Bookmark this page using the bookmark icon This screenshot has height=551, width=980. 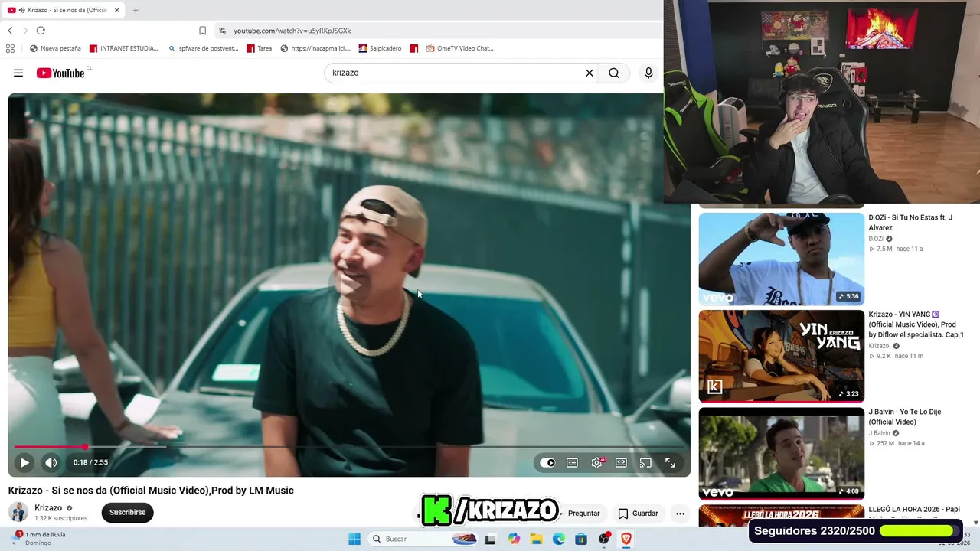point(202,31)
